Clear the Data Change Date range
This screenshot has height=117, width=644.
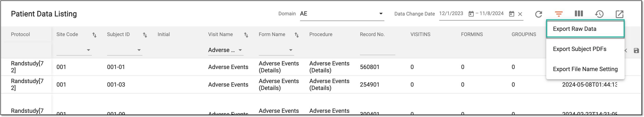click(x=520, y=14)
